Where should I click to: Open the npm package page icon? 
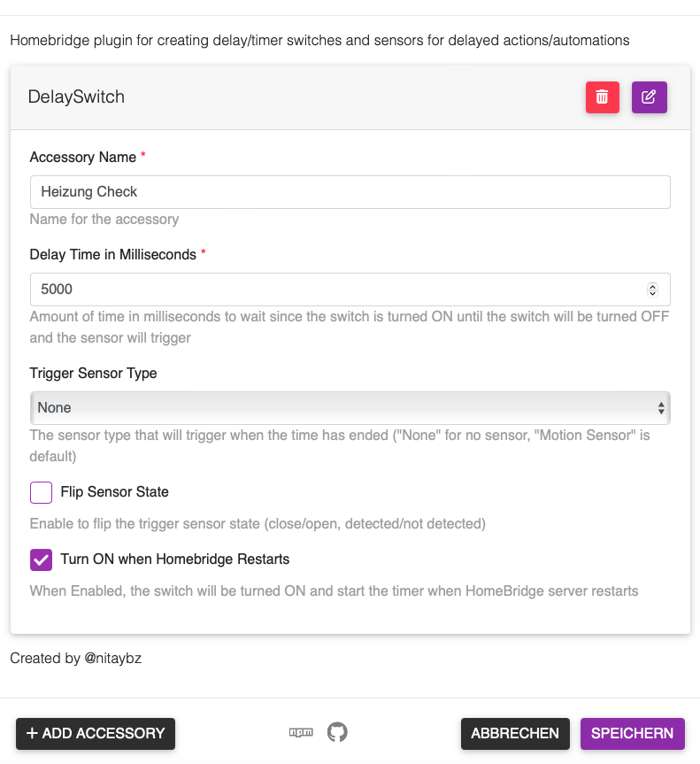point(302,733)
